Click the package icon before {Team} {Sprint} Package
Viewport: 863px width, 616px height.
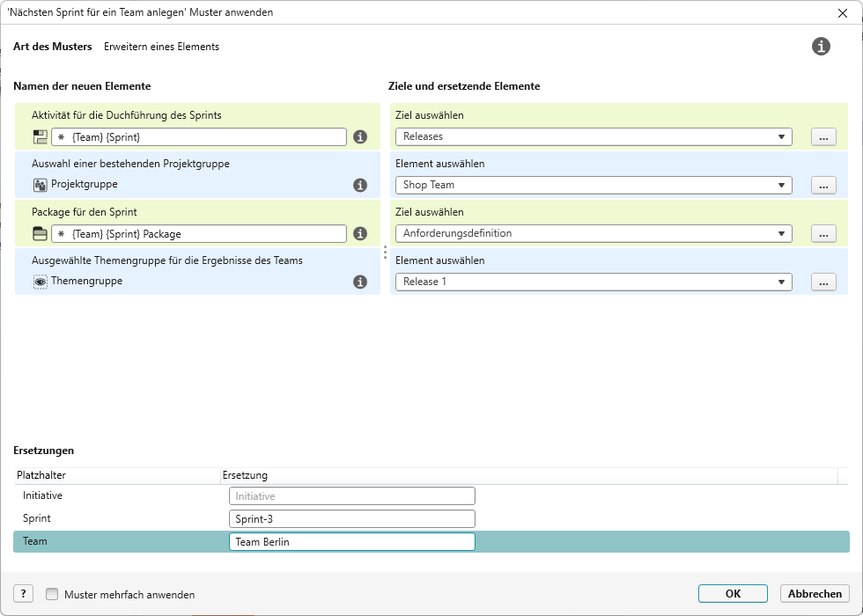[x=40, y=234]
